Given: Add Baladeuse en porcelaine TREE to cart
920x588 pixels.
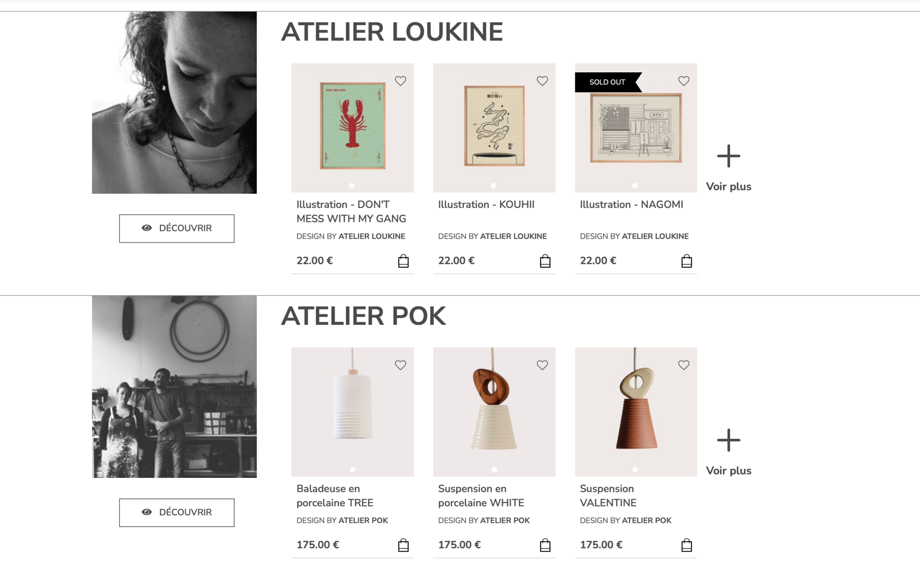Looking at the screenshot, I should coord(403,545).
